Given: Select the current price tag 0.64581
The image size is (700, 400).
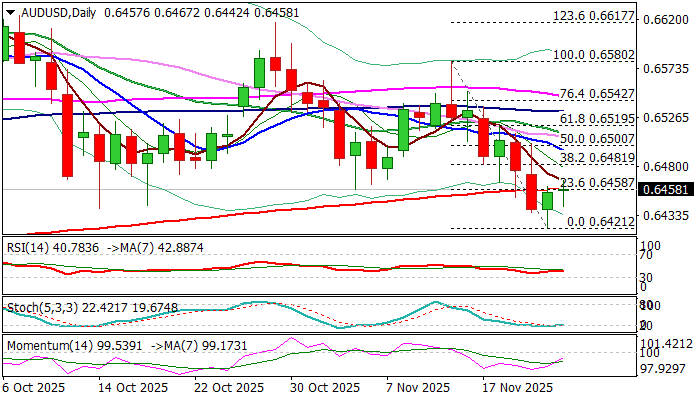Looking at the screenshot, I should (667, 189).
